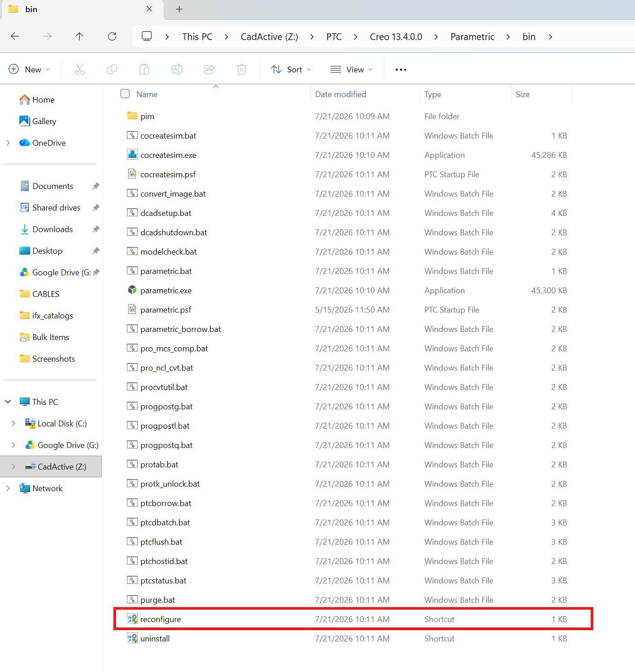Sort by the Name column header
Screen dimensions: 635x672
tap(147, 94)
